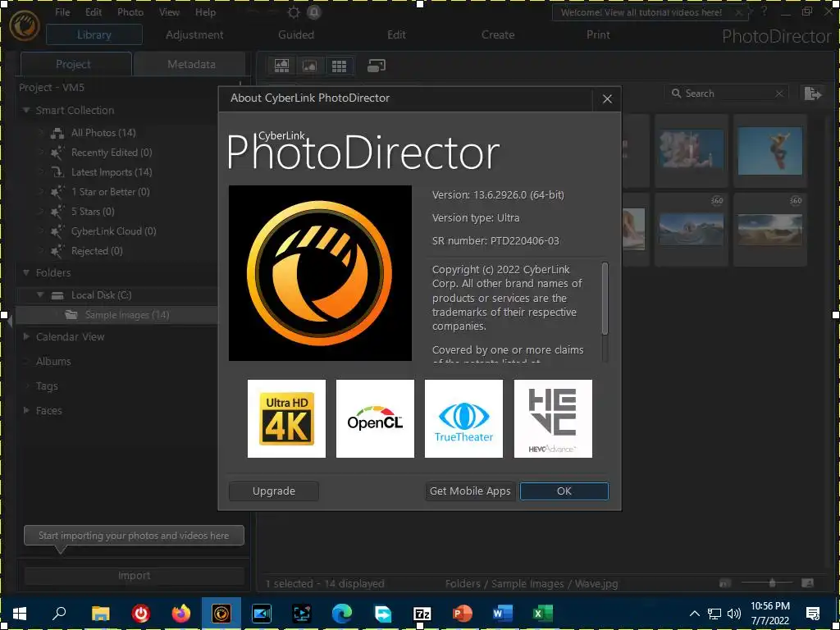The width and height of the screenshot is (840, 630).
Task: Select All Photos (14) collection
Action: [x=103, y=133]
